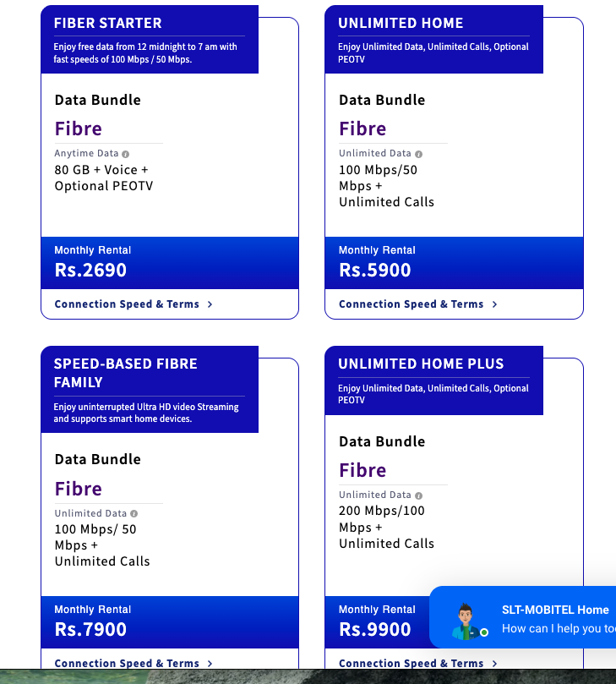Select the UNLIMITED HOME PLUS heading
Viewport: 616px width, 684px height.
(421, 364)
